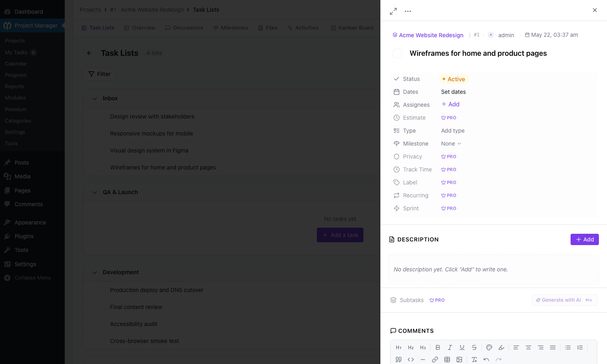This screenshot has height=364, width=607.
Task: Apply Heading 2 format in comment editor
Action: tap(411, 347)
